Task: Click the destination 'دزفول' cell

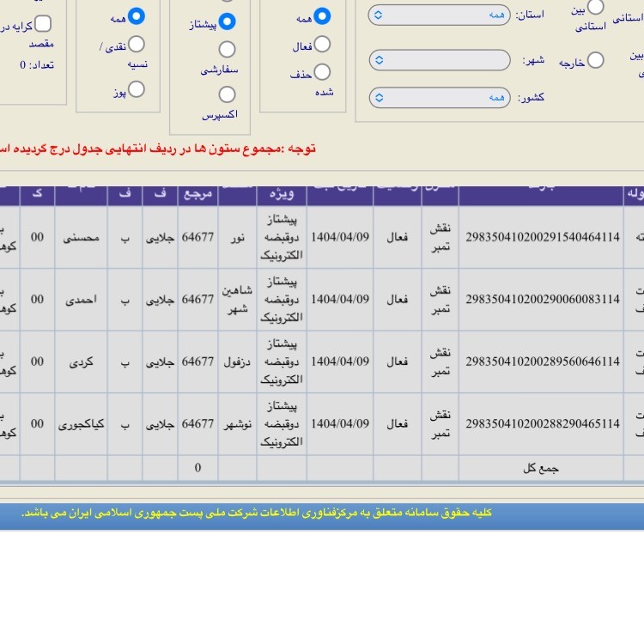Action: pos(237,361)
